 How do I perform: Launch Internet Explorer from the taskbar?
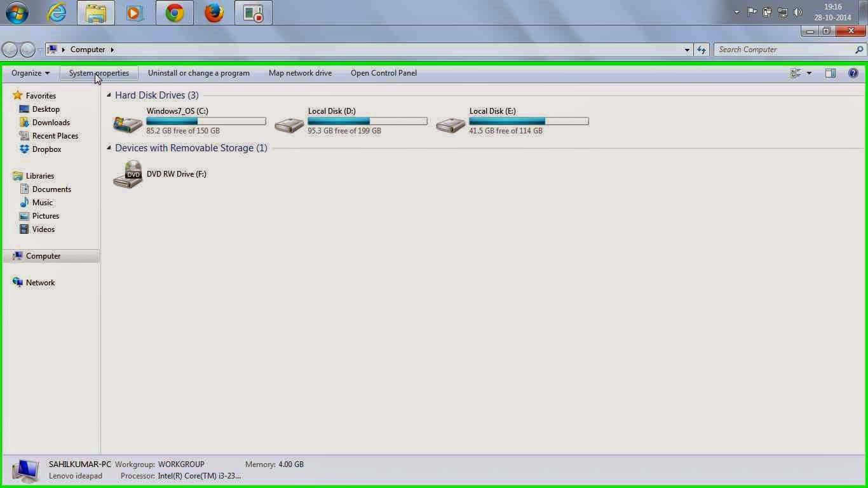click(57, 12)
